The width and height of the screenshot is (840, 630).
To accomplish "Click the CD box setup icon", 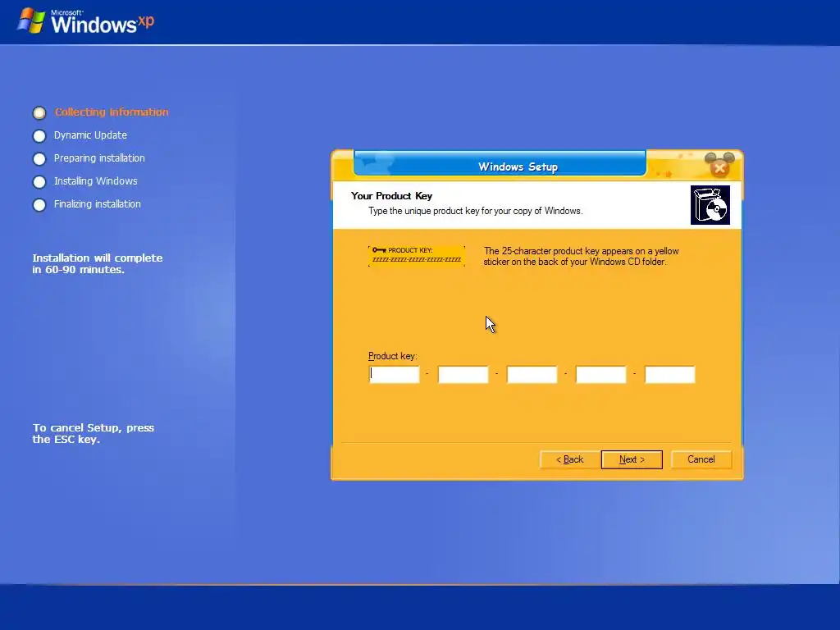I will click(x=710, y=205).
